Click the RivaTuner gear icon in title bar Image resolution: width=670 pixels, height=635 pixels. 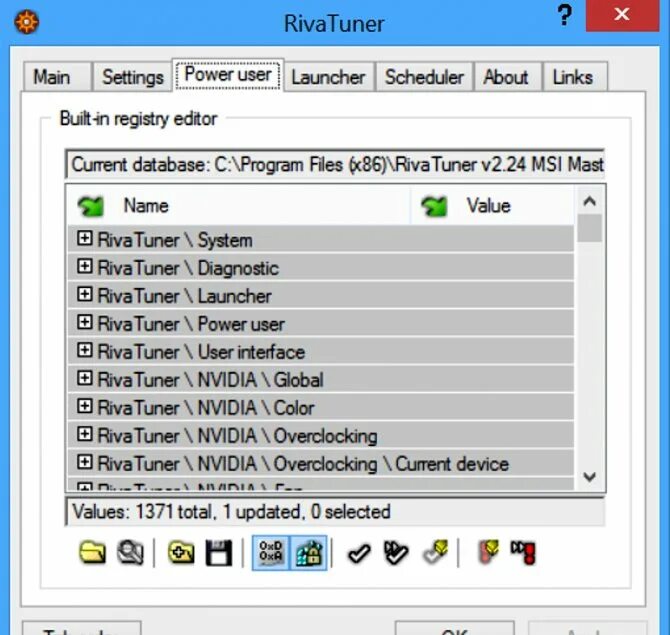[26, 21]
